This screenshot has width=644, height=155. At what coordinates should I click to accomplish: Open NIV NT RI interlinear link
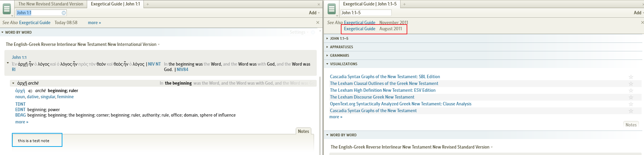[x=154, y=64]
